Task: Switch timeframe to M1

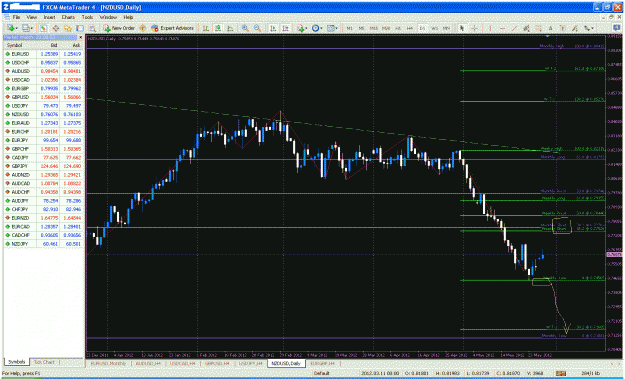Action: [x=350, y=28]
